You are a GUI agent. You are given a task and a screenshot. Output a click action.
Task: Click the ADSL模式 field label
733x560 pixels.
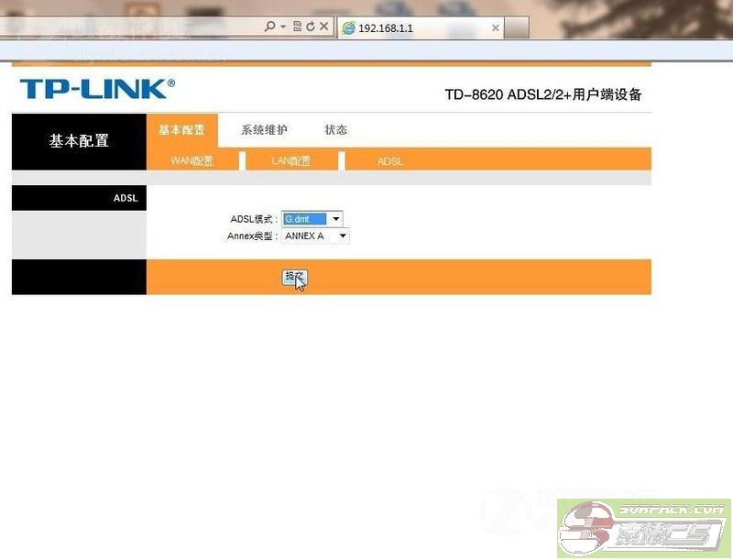[252, 219]
